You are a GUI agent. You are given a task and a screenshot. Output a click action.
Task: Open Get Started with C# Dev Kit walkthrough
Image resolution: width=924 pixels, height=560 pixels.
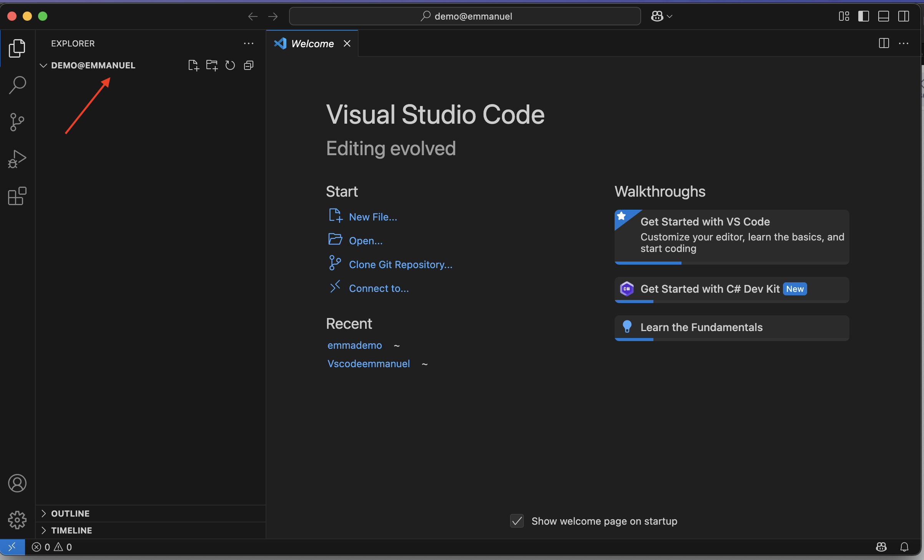(x=732, y=290)
